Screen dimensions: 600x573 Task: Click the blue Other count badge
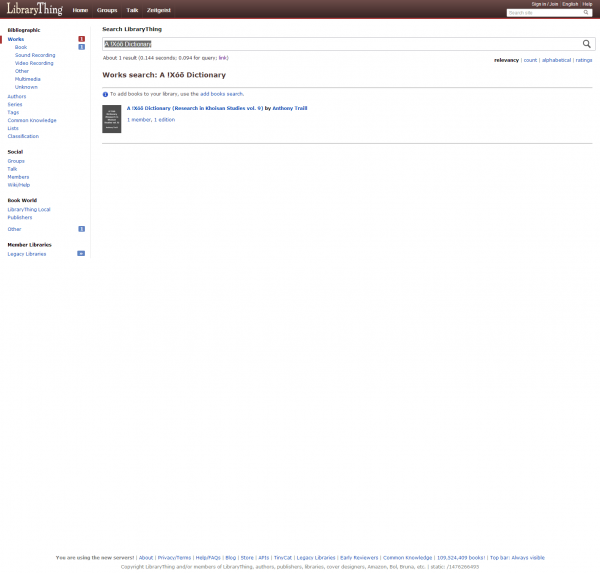(82, 229)
